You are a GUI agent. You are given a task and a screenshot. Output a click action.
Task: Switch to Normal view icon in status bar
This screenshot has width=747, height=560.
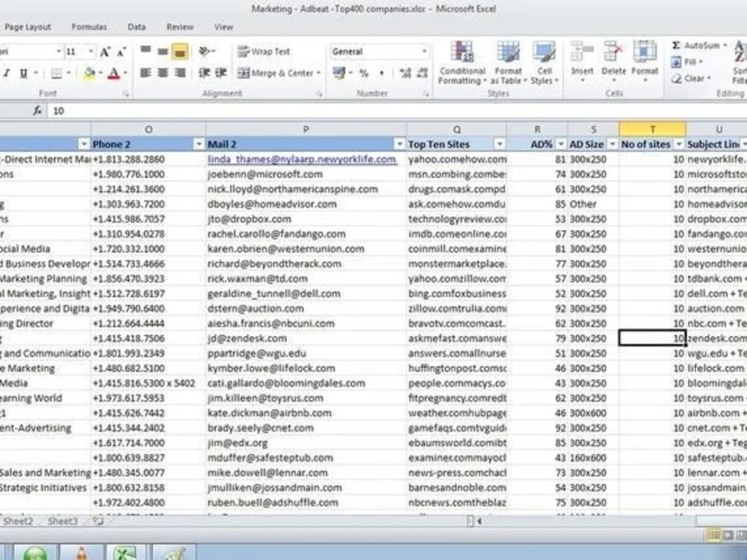[713, 535]
